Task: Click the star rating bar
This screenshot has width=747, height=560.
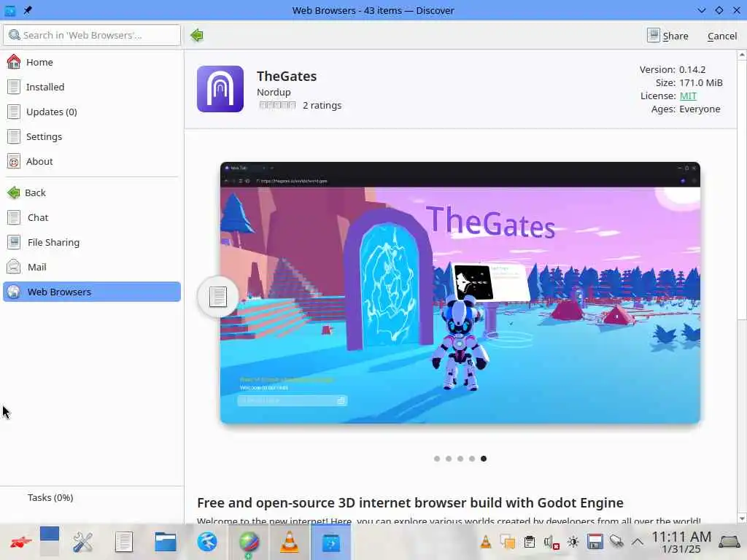Action: pyautogui.click(x=277, y=105)
